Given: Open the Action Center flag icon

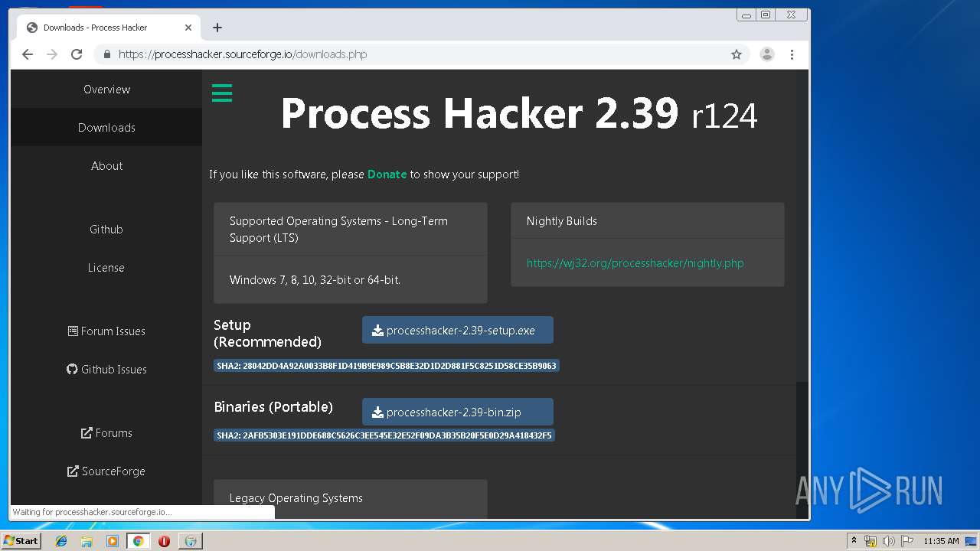Looking at the screenshot, I should (x=906, y=541).
